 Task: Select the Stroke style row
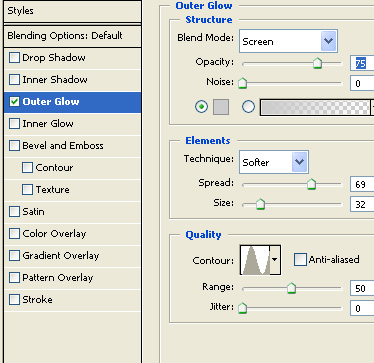pyautogui.click(x=73, y=300)
